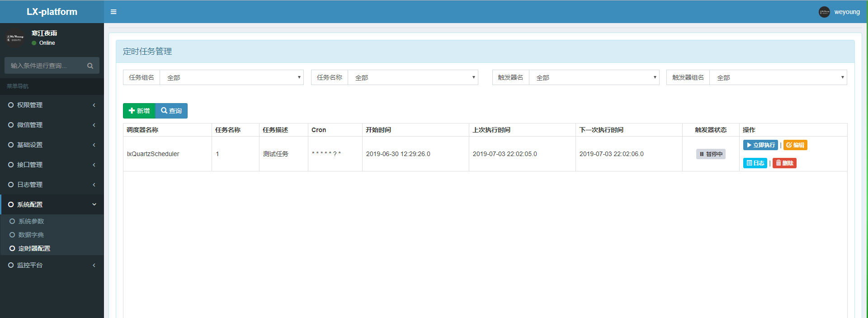The width and height of the screenshot is (868, 318).
Task: Click the circle icon beside 定时器配置
Action: (12, 248)
